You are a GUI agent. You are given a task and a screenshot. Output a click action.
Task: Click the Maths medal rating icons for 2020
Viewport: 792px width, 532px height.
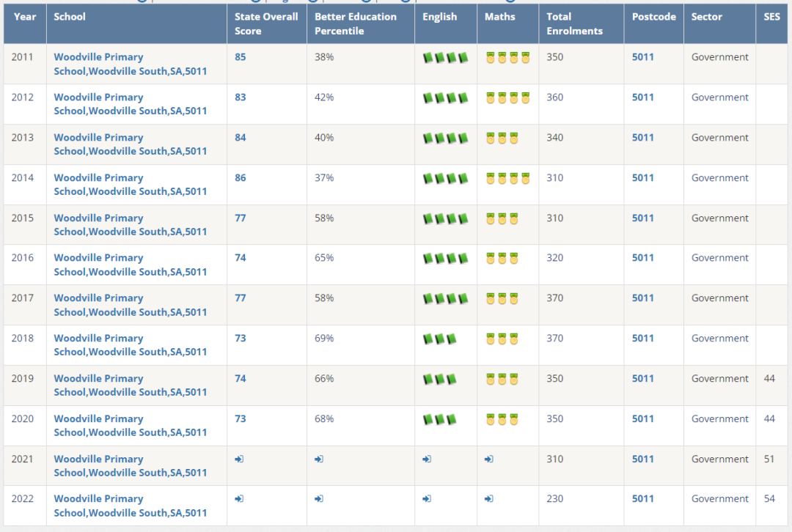coord(502,419)
